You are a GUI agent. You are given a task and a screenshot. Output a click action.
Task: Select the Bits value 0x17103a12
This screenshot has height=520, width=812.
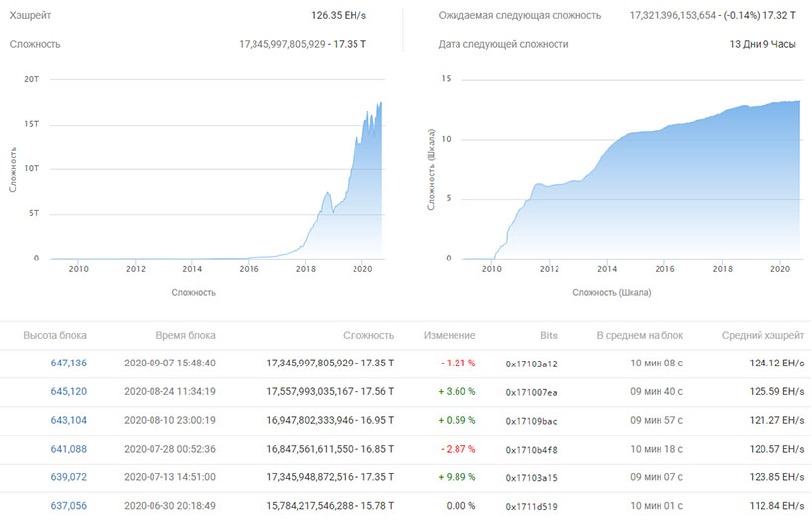pyautogui.click(x=532, y=364)
